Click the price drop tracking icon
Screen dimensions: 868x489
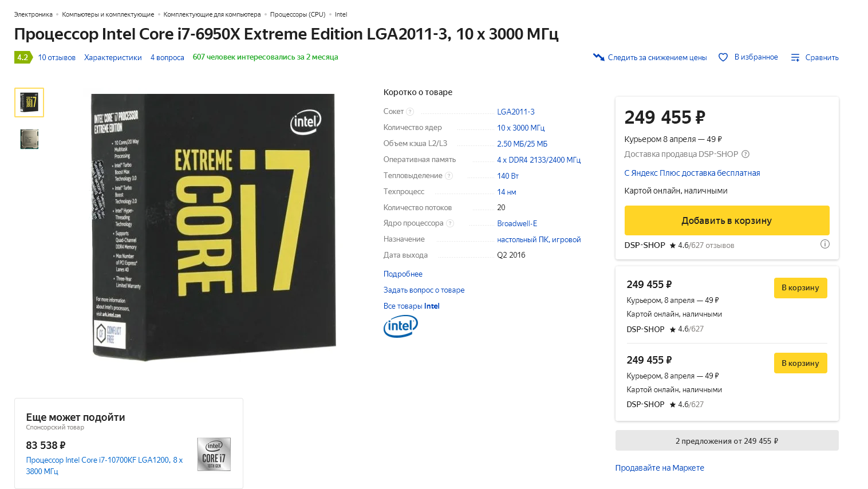click(x=599, y=57)
